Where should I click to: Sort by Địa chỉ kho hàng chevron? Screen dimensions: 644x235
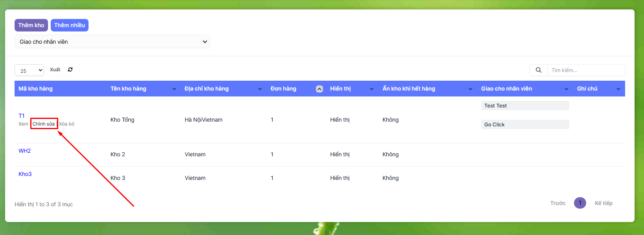(x=260, y=89)
